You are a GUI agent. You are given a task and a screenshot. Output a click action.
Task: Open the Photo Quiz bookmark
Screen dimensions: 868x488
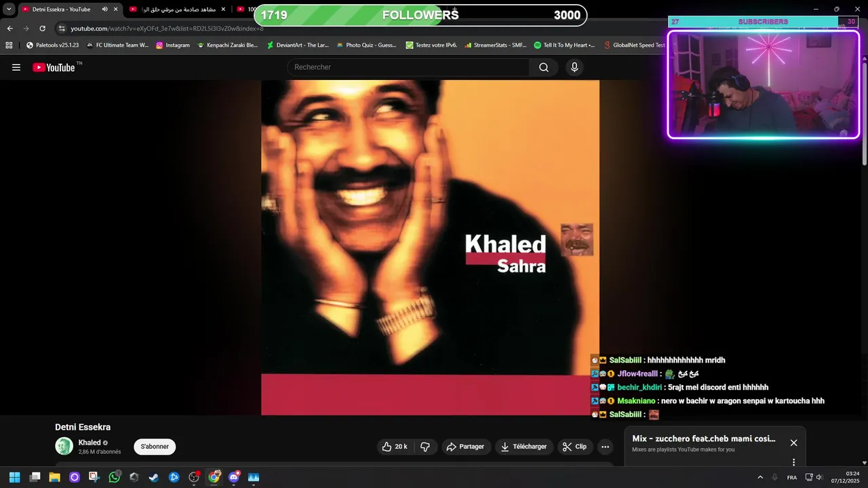366,45
